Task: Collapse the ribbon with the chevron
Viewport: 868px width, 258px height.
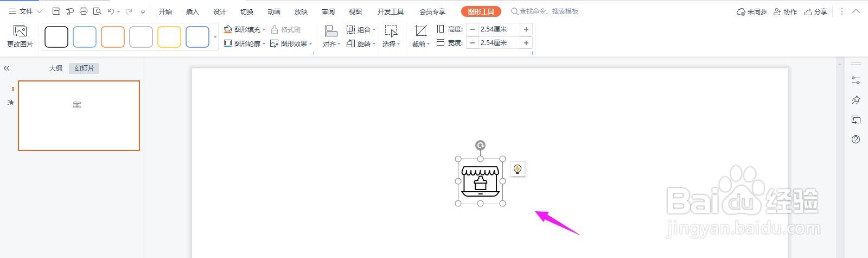Action: (x=856, y=11)
